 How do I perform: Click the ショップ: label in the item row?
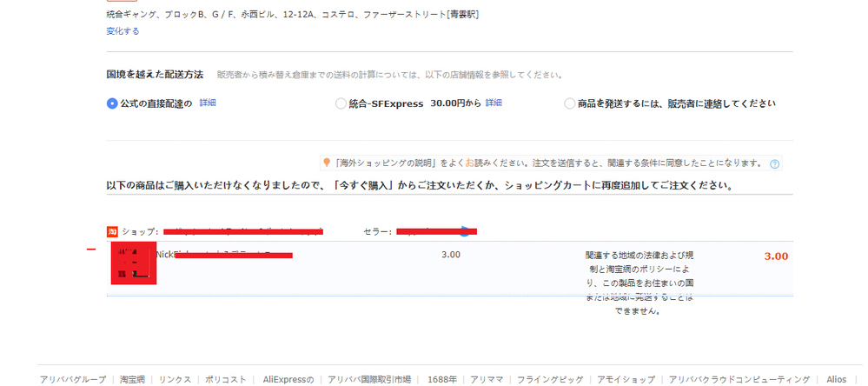[141, 231]
